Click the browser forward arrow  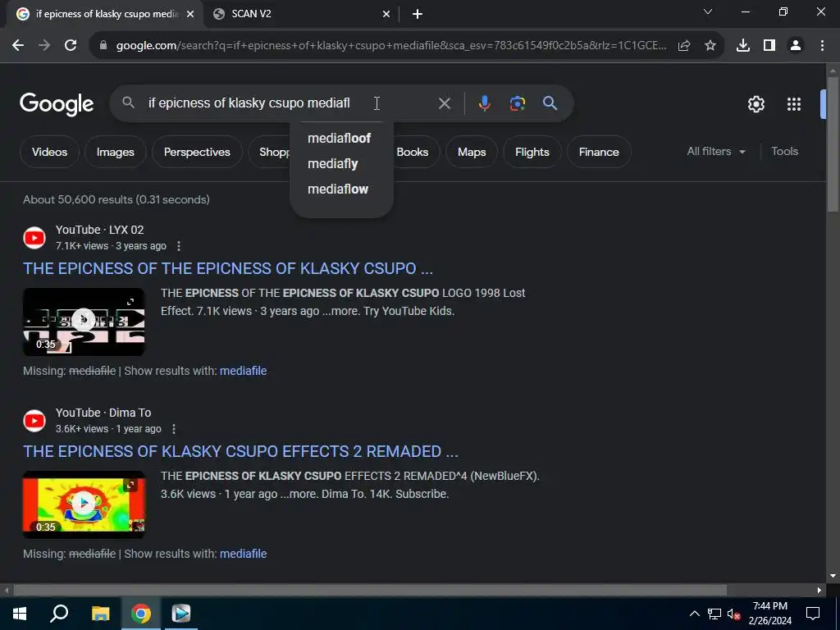tap(44, 46)
